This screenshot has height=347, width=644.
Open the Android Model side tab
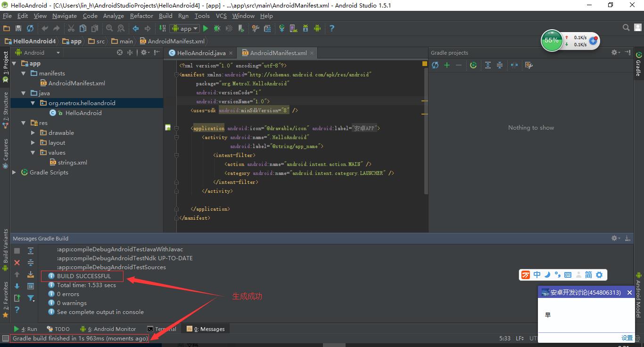click(x=639, y=296)
